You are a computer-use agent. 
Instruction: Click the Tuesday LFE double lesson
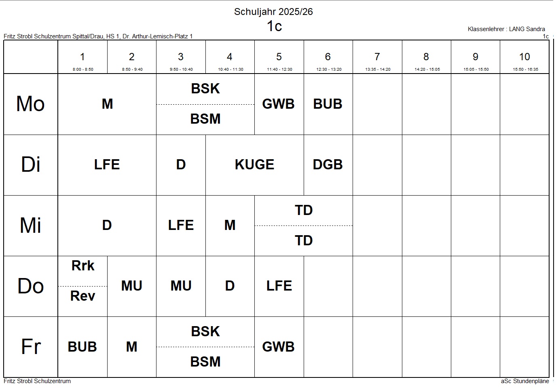pyautogui.click(x=107, y=165)
